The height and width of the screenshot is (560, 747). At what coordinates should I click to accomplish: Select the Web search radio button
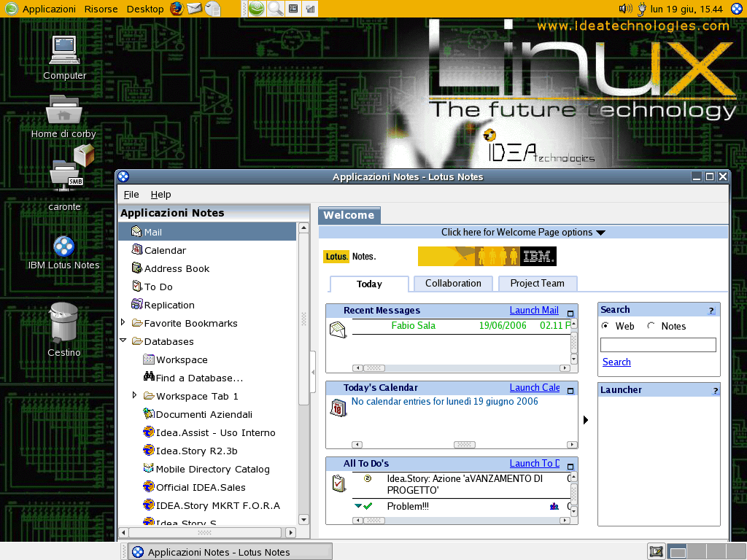[605, 326]
